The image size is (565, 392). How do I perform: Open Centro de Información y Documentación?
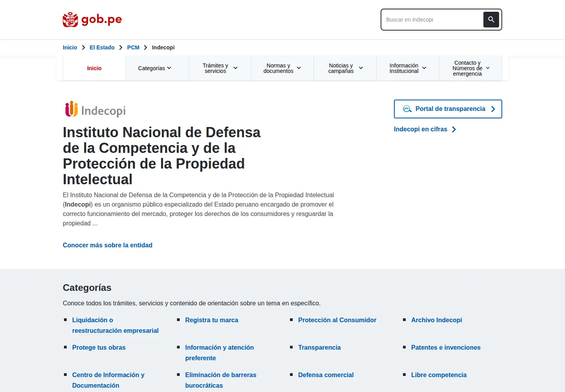coord(108,380)
